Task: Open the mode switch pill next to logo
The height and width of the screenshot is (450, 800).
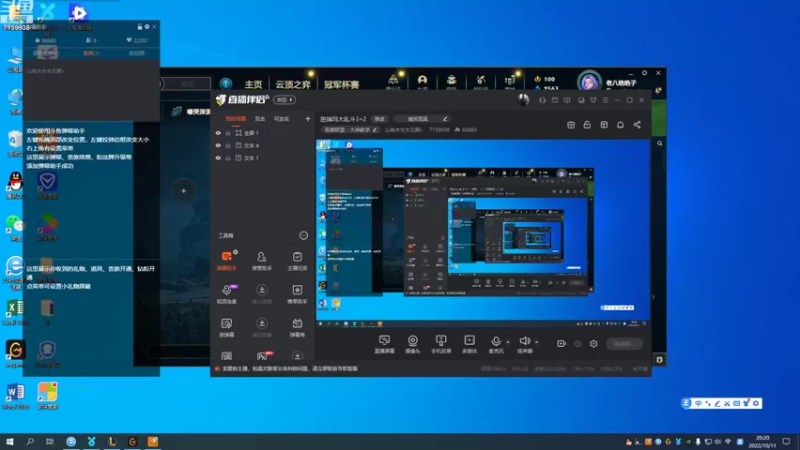Action: pos(285,99)
